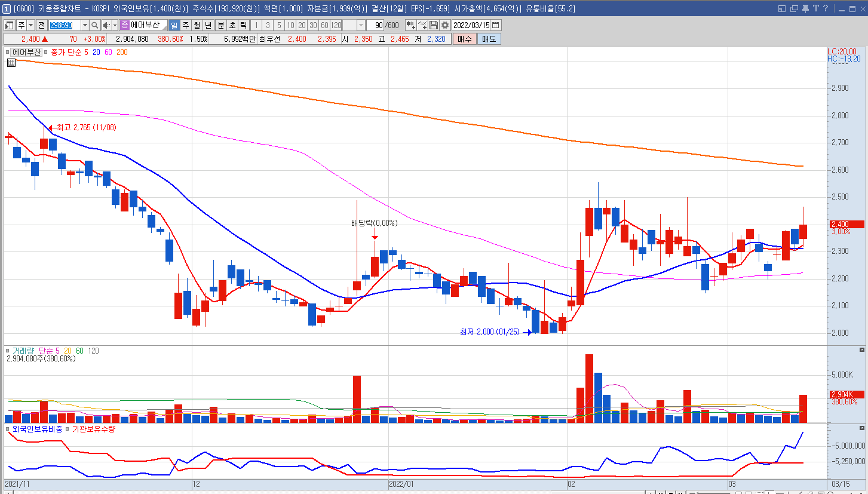The image size is (868, 494).
Task: Click the speaker sound icon in toolbar
Action: click(106, 25)
